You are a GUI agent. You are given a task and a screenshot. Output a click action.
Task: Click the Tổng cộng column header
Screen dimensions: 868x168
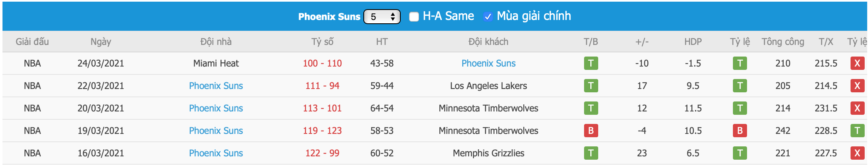point(783,42)
